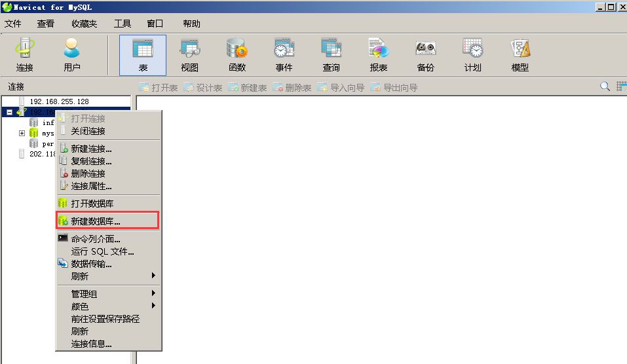Open the 用户 (User) toolbar icon

click(72, 55)
